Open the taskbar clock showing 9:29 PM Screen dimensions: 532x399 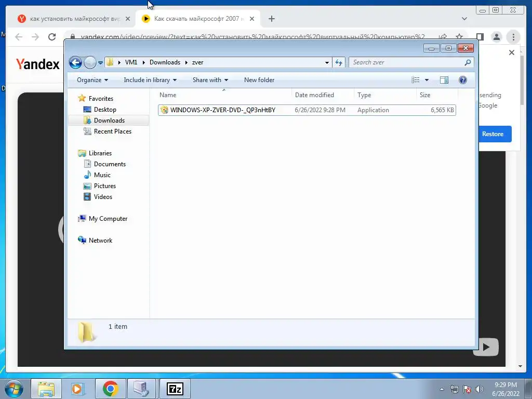click(x=506, y=389)
